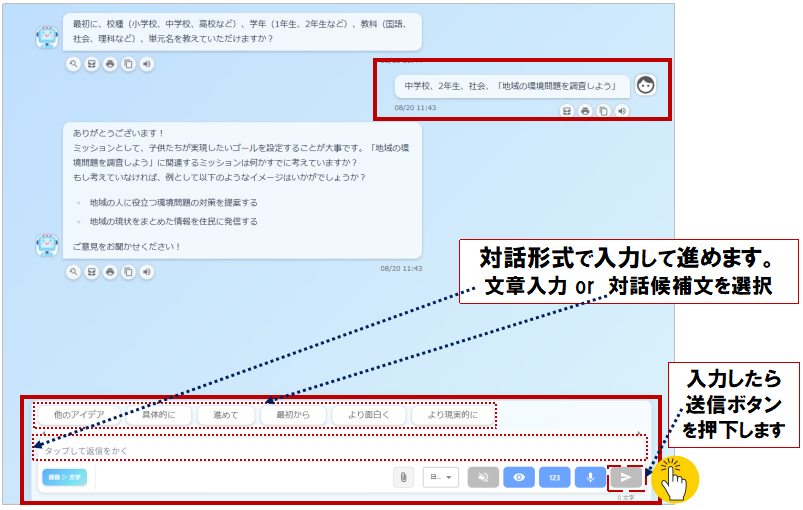This screenshot has width=803, height=510.
Task: Play audio of the first bot message
Action: click(147, 64)
